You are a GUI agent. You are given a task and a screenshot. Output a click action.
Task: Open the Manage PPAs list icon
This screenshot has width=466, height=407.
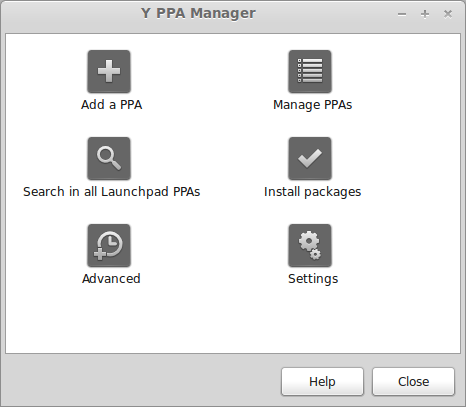tap(310, 71)
